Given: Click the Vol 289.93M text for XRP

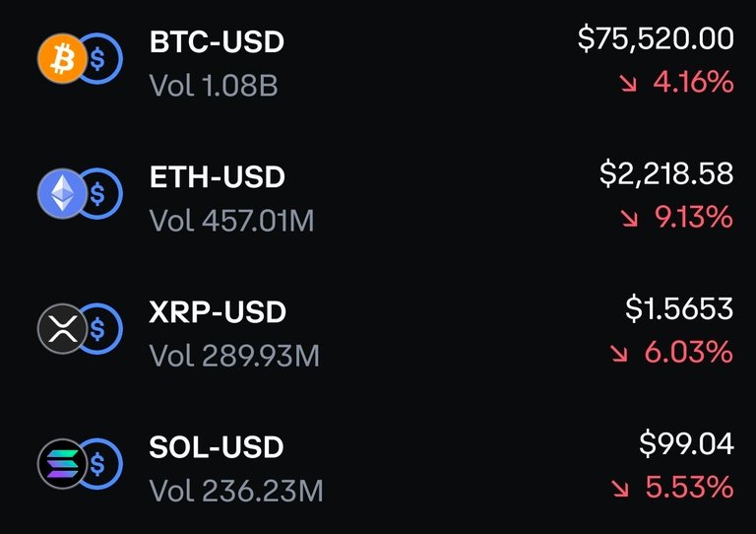Looking at the screenshot, I should pyautogui.click(x=234, y=356).
